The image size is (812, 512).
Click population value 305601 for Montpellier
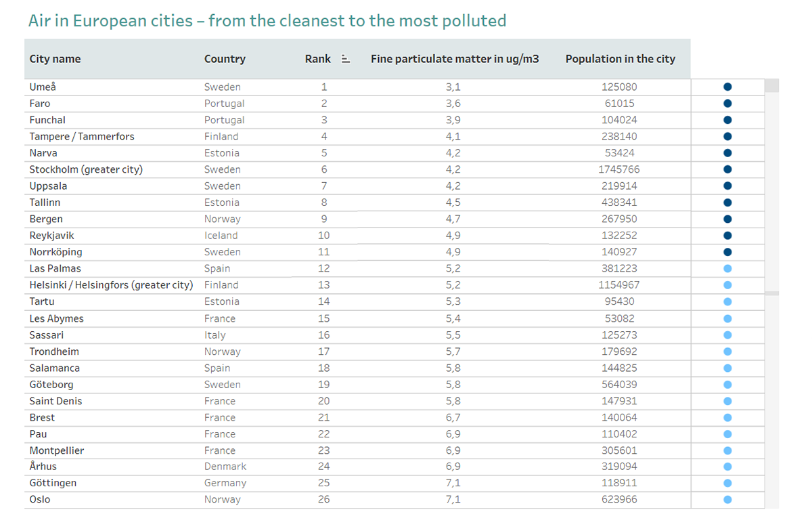pos(619,450)
